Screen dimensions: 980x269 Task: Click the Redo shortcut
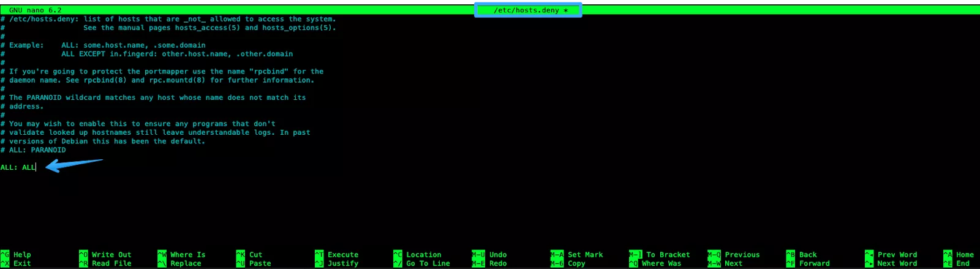pos(498,263)
